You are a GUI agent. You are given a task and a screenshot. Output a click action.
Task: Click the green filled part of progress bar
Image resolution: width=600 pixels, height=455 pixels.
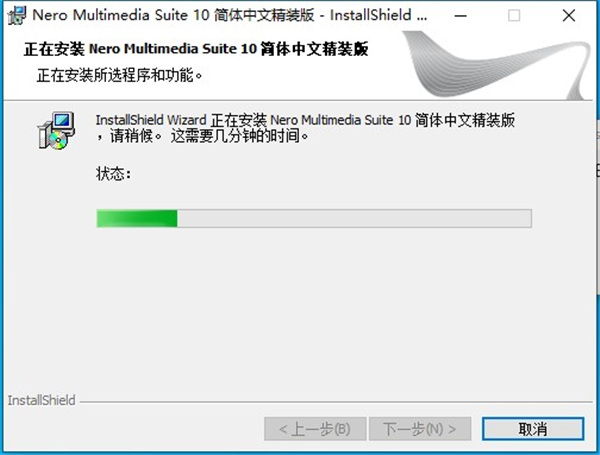click(x=137, y=219)
